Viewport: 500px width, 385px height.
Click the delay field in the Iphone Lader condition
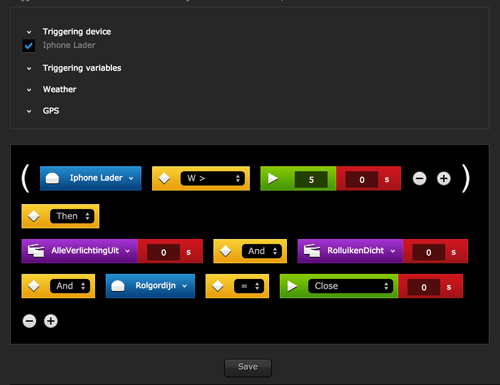coord(362,180)
